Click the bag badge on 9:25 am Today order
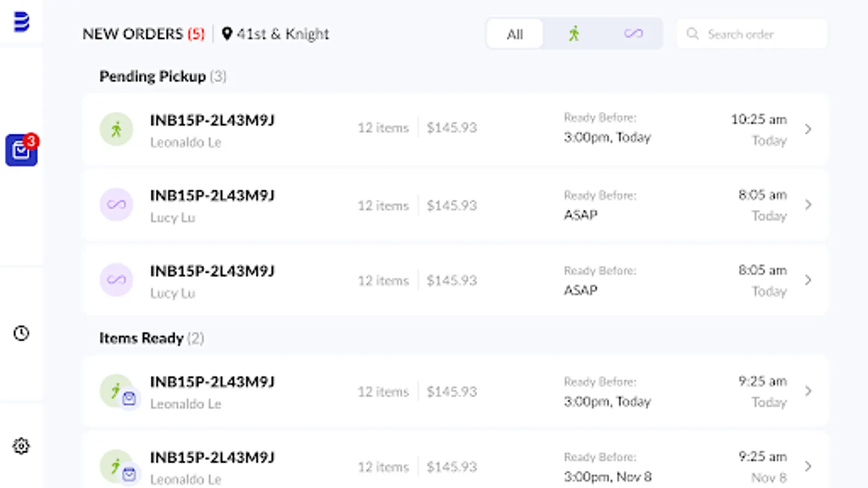This screenshot has width=868, height=488. [129, 399]
